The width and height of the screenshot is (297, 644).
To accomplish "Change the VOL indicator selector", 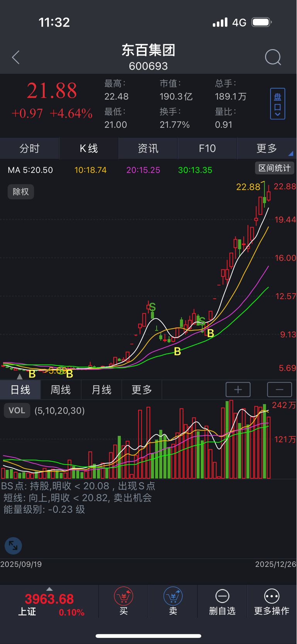I will click(17, 410).
